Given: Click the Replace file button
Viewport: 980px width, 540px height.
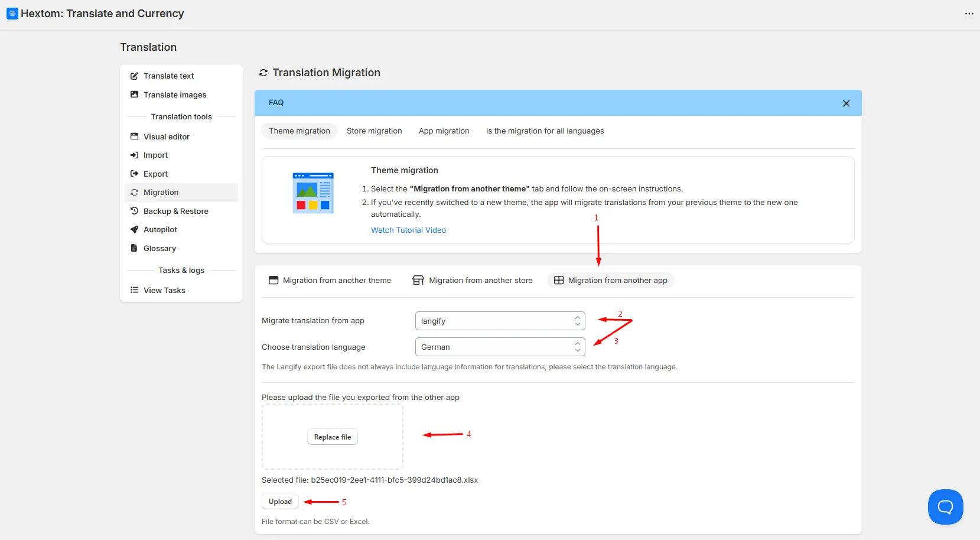Looking at the screenshot, I should (333, 437).
